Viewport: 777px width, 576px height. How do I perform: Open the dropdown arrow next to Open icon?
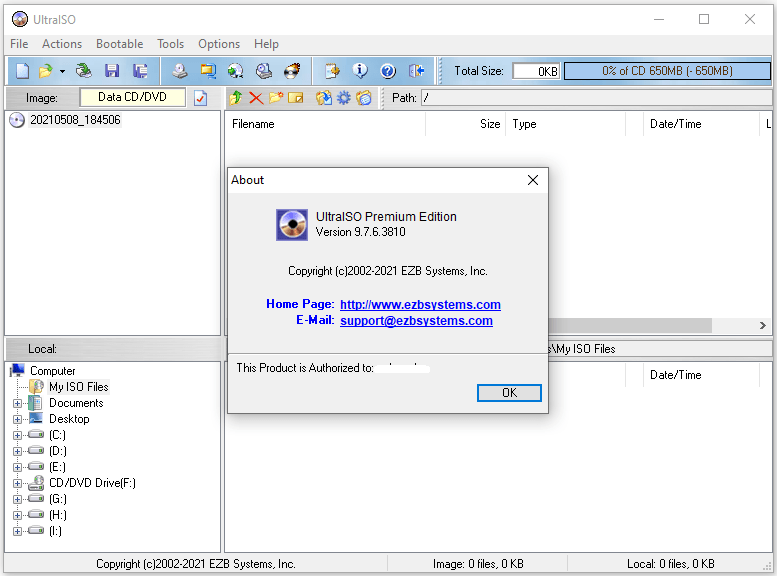62,71
